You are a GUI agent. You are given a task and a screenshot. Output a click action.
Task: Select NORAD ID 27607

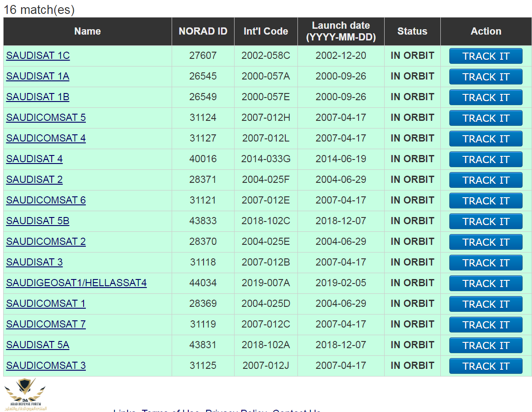(203, 56)
